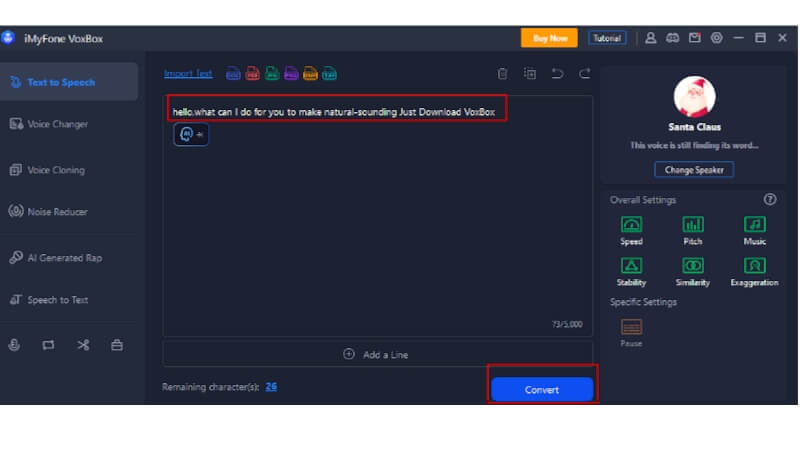This screenshot has height=450, width=800.
Task: Click the iMyFone VoxBox logo
Action: coord(8,38)
